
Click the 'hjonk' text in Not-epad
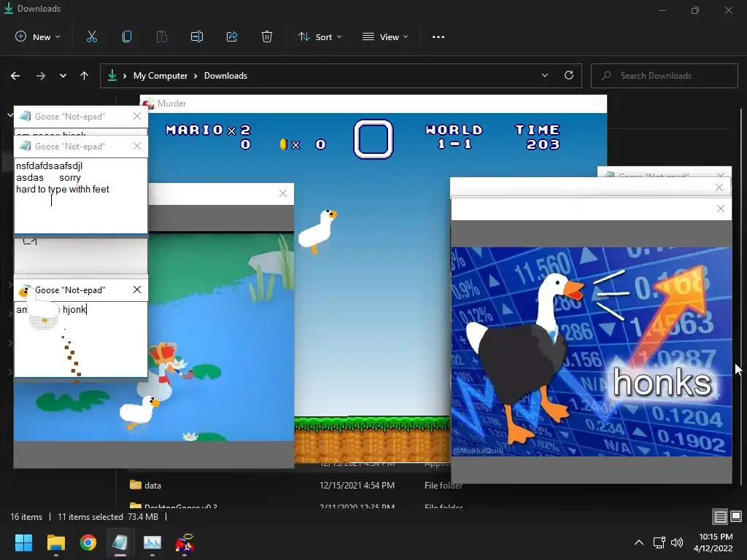pyautogui.click(x=74, y=309)
